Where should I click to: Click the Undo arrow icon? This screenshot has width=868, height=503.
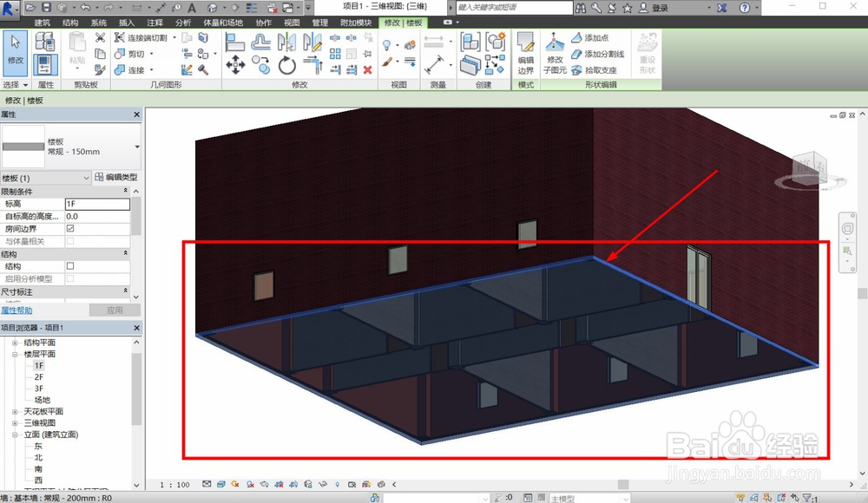click(x=85, y=8)
